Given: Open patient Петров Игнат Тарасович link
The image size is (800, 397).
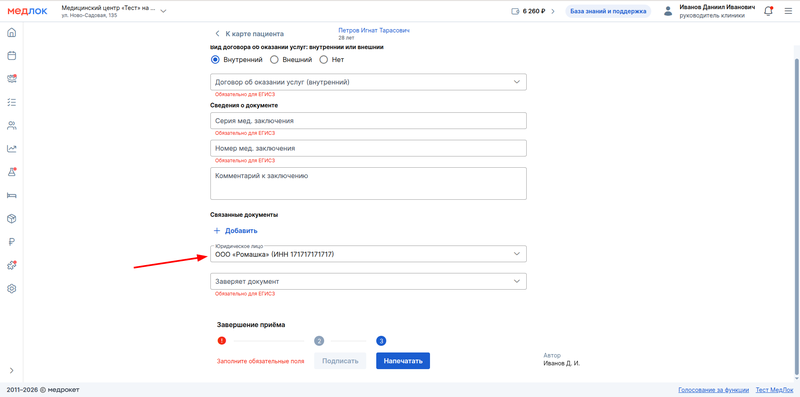Looking at the screenshot, I should (374, 31).
